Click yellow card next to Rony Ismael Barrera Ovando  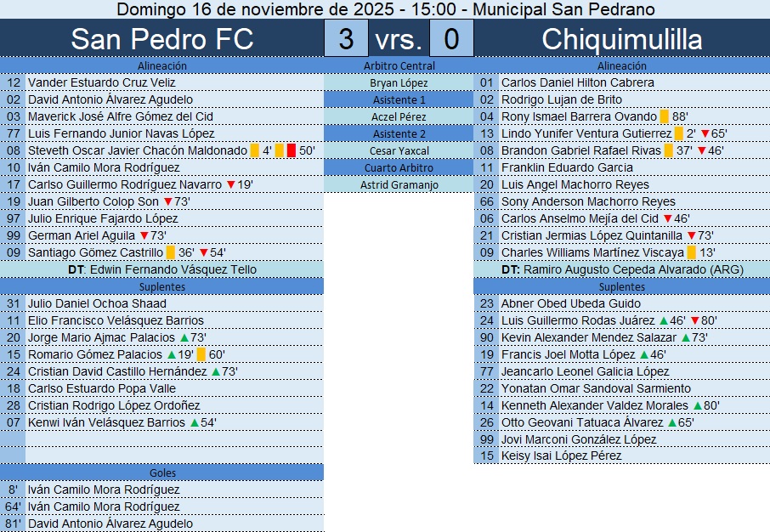(664, 116)
